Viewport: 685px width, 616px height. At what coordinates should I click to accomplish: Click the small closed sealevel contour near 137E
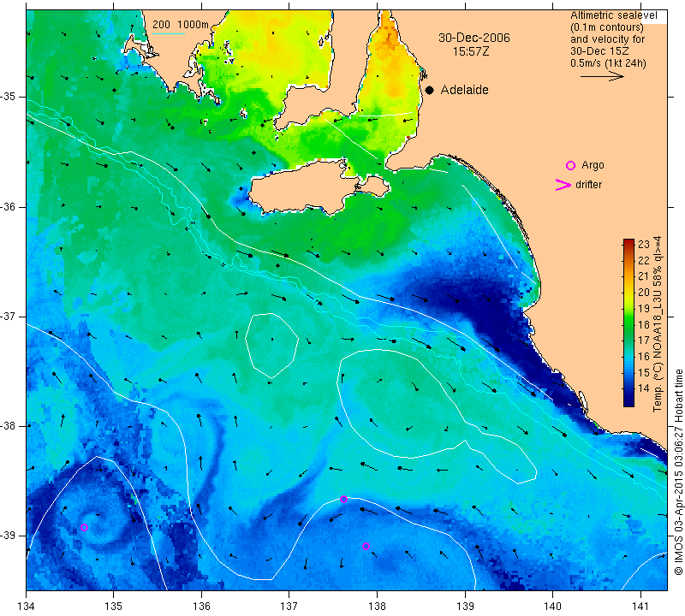point(271,346)
